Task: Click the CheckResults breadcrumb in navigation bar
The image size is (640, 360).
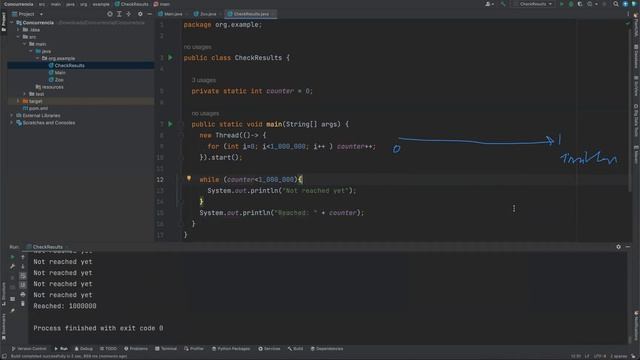Action: point(131,4)
